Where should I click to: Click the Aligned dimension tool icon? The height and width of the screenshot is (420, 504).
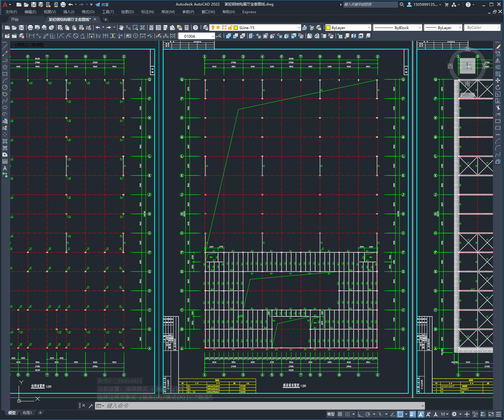click(x=38, y=36)
